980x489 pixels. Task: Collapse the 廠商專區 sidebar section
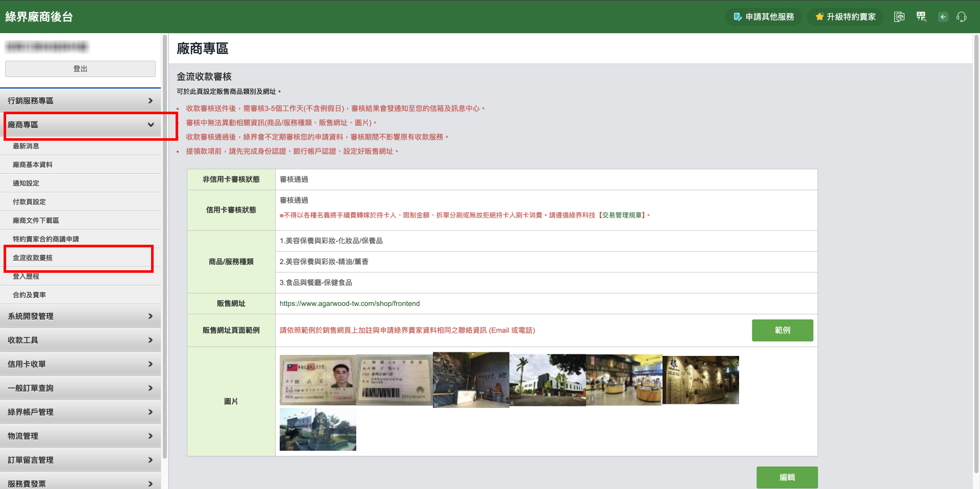(80, 125)
